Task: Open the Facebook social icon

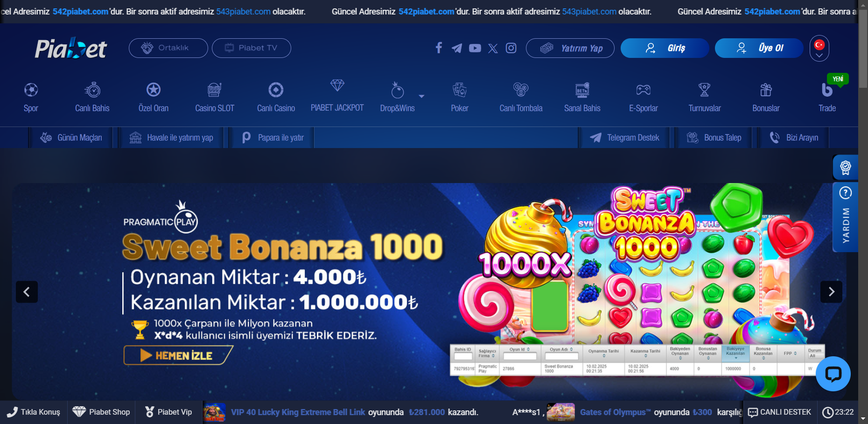Action: coord(439,48)
